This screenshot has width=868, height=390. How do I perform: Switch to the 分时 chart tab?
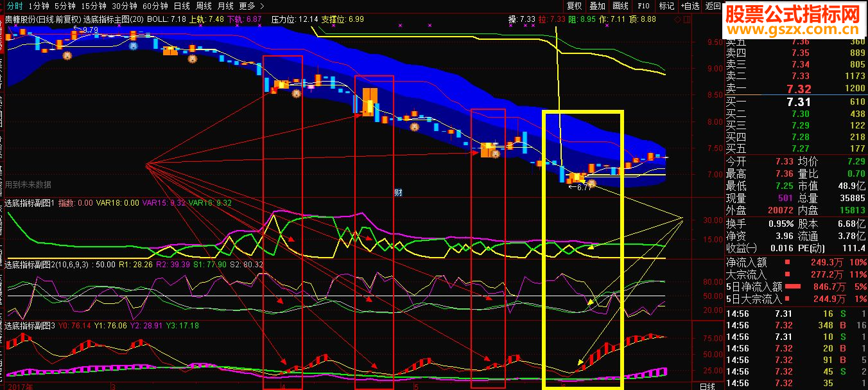coord(14,6)
